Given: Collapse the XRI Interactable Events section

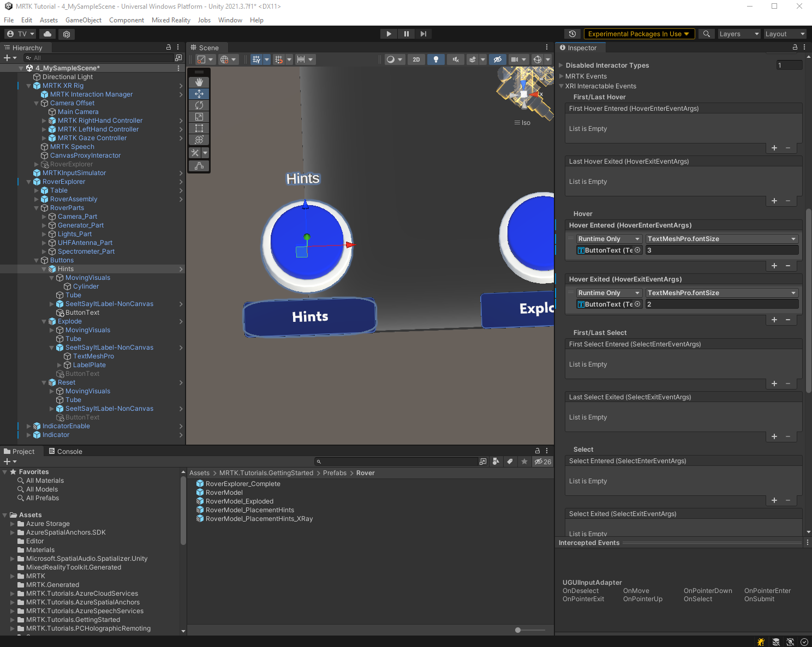Looking at the screenshot, I should click(x=562, y=86).
